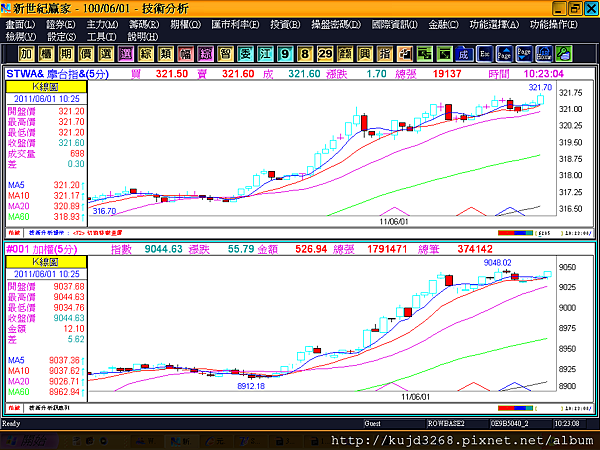Click the red 指標 label below the 加權 chart
Screen dimensions: 600x450
(x=14, y=408)
